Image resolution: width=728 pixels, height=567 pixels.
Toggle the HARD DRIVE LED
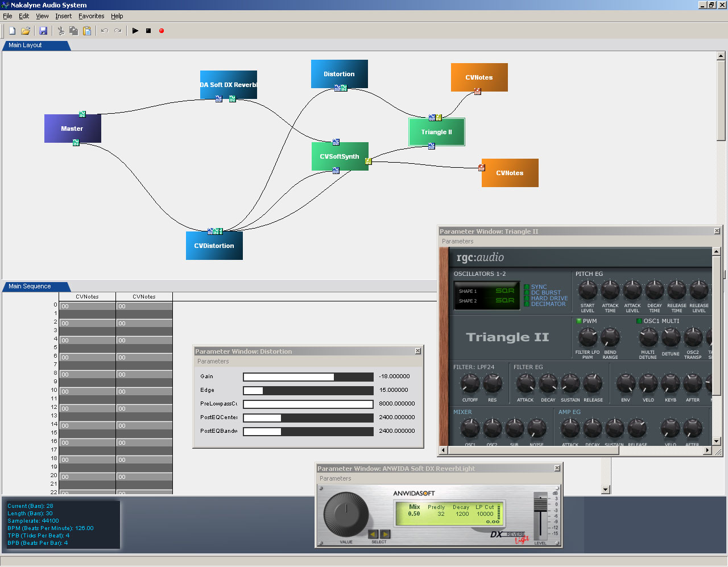point(527,299)
